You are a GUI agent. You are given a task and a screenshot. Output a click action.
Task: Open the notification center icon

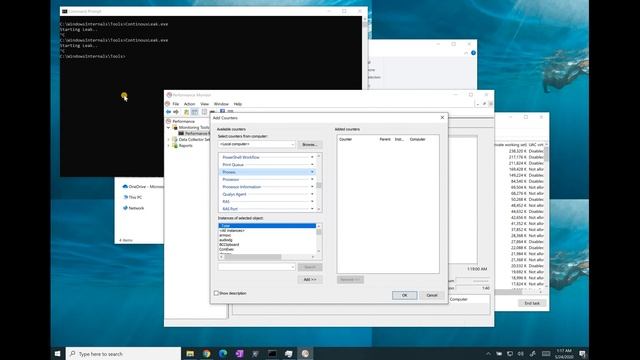click(582, 353)
